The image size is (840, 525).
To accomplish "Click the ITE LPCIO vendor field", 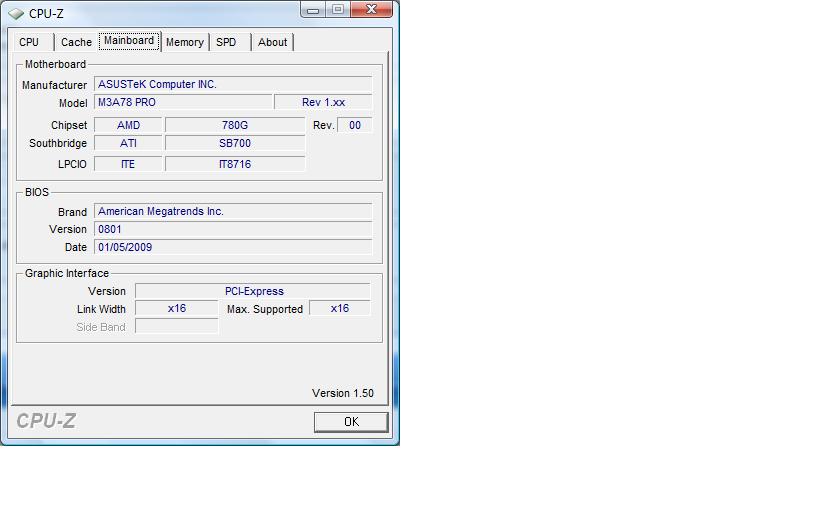I will tap(128, 164).
